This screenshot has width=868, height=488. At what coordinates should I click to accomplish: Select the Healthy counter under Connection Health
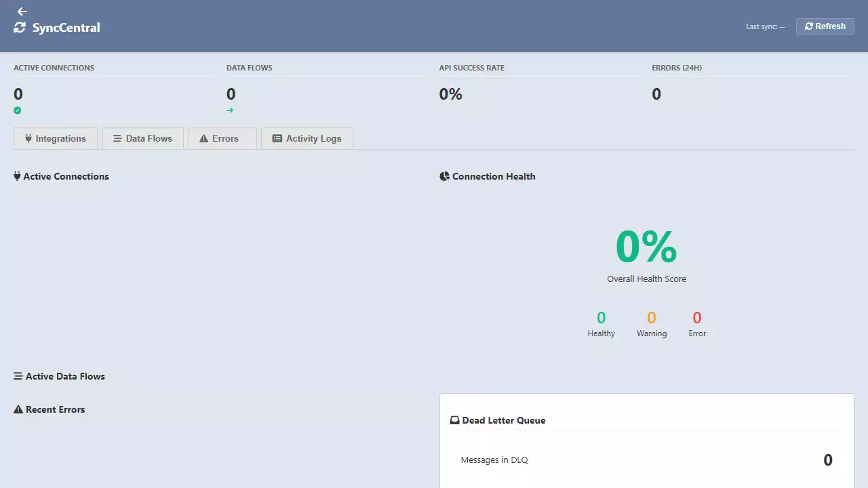click(x=601, y=324)
